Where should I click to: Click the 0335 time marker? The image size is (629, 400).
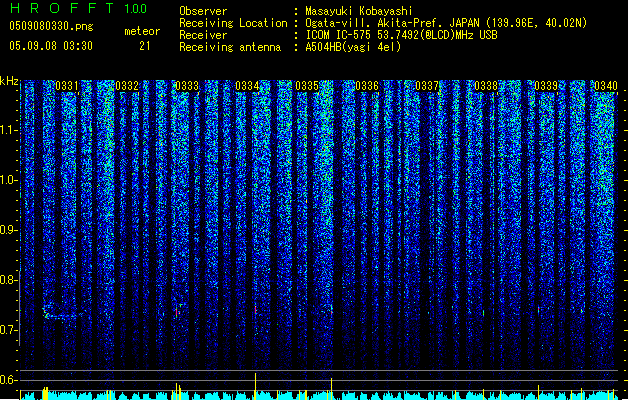(307, 86)
